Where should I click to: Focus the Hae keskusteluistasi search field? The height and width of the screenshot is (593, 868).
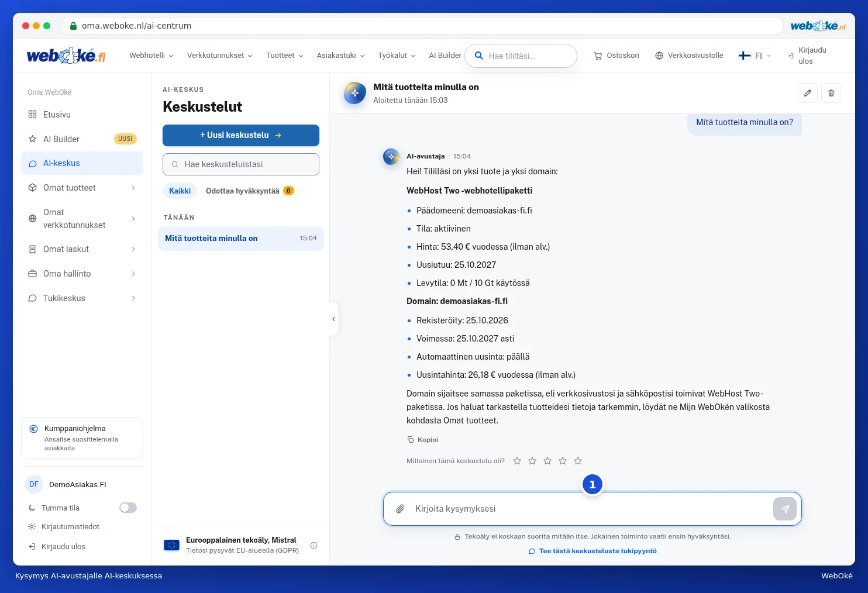pos(241,164)
